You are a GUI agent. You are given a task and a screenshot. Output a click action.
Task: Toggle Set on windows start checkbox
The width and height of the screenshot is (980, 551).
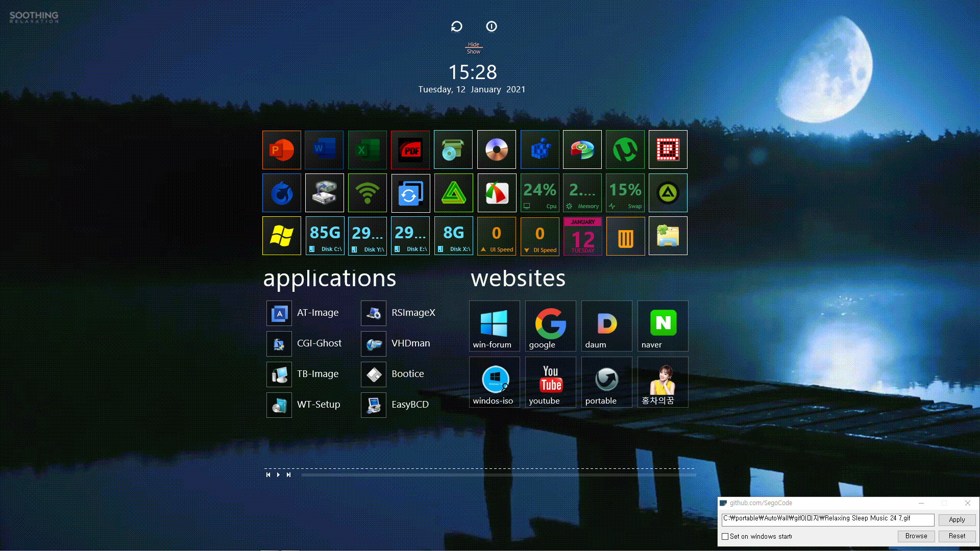coord(725,536)
